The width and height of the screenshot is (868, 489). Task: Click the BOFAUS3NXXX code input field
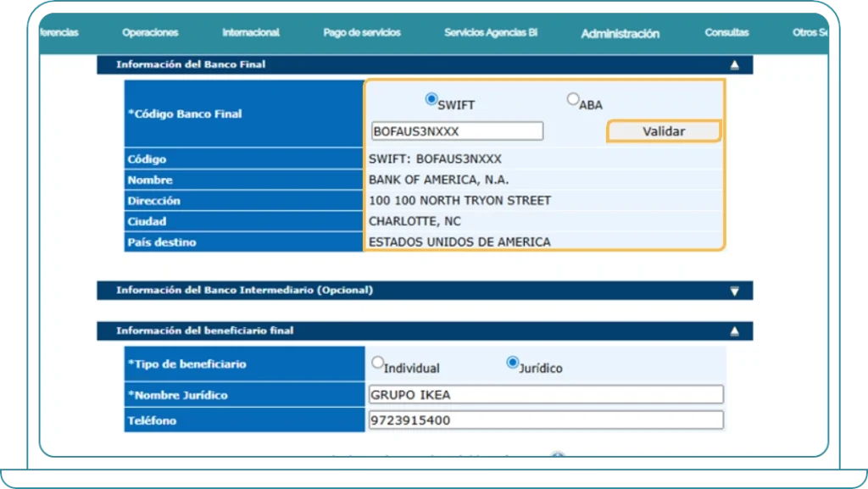coord(455,131)
